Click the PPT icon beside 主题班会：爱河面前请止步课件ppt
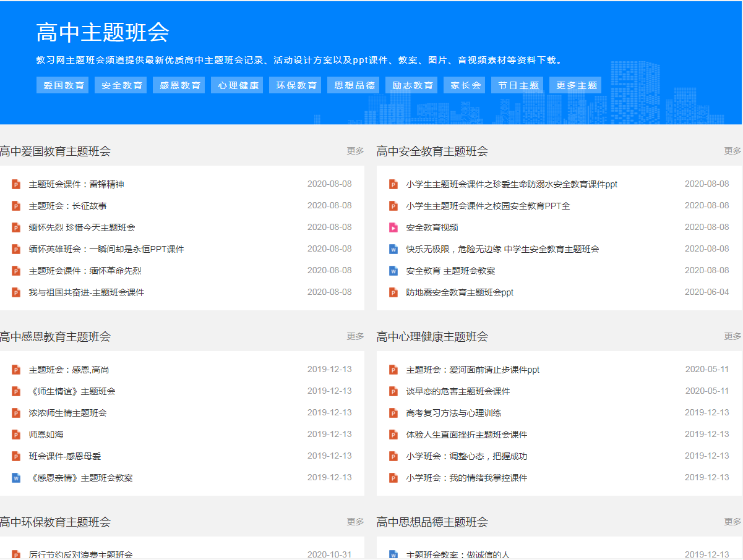Image resolution: width=743 pixels, height=560 pixels. tap(393, 370)
